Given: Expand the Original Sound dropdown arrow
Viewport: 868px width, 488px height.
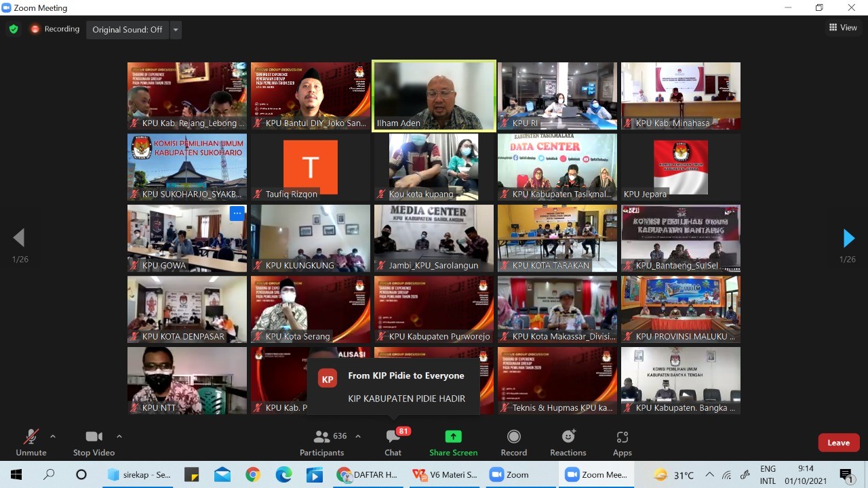Looking at the screenshot, I should point(176,29).
